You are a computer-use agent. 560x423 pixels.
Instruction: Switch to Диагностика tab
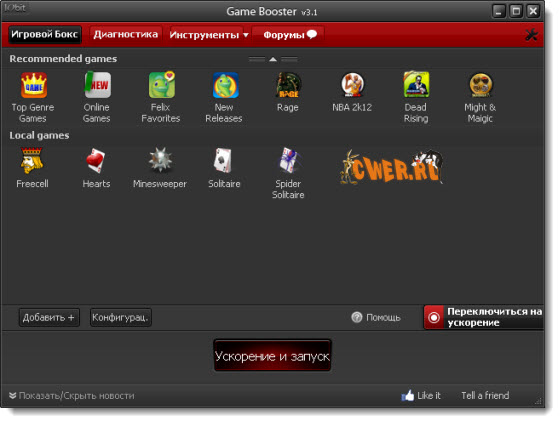tap(126, 34)
